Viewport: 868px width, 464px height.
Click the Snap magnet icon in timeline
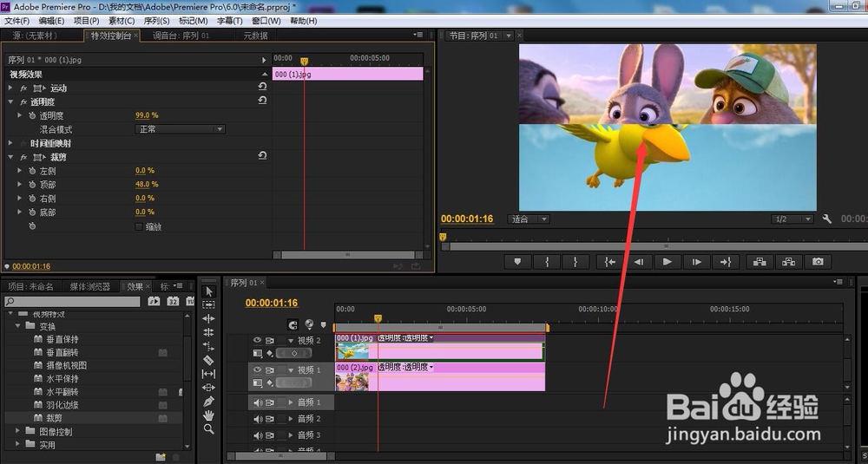[x=293, y=325]
